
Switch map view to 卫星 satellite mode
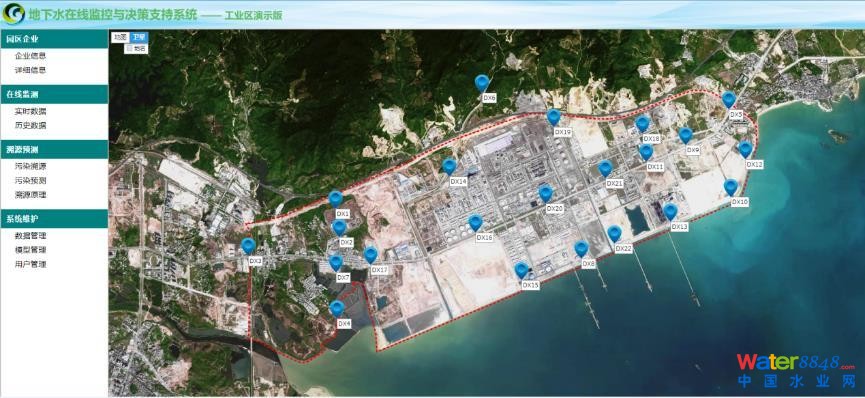(x=139, y=37)
